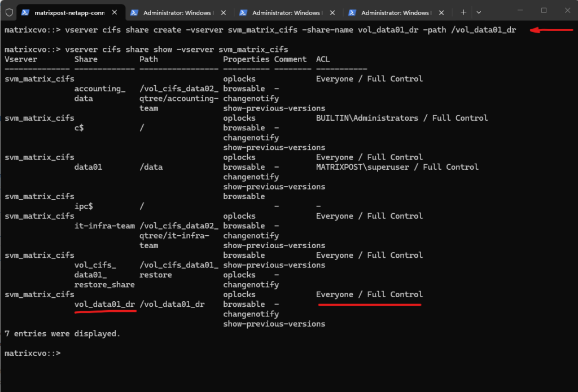Switch to the matrixpost-netapp-conn tab
Viewport: 578px width, 392px height.
click(x=68, y=12)
